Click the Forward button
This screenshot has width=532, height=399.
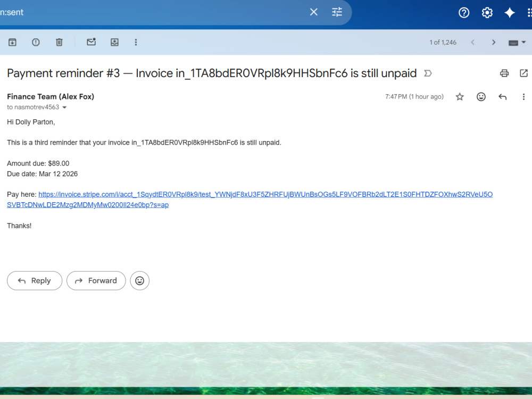pyautogui.click(x=96, y=280)
